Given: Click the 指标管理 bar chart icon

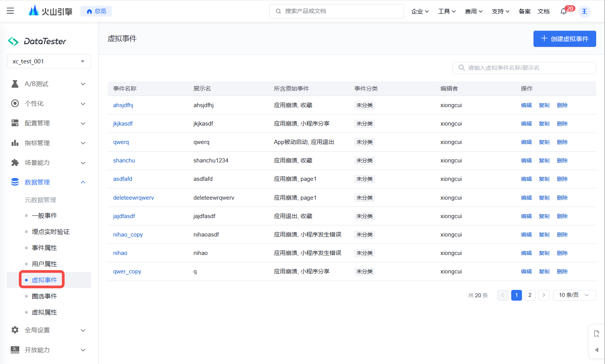Looking at the screenshot, I should pos(15,143).
